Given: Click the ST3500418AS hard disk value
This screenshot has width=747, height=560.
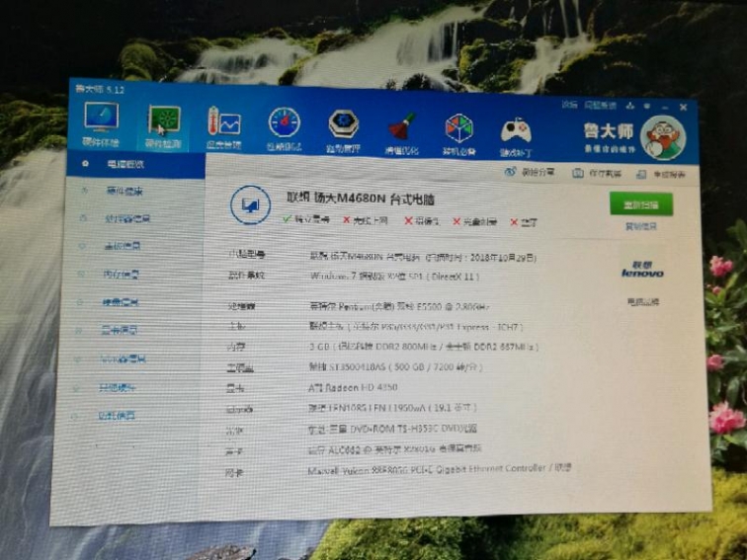Looking at the screenshot, I should (396, 366).
